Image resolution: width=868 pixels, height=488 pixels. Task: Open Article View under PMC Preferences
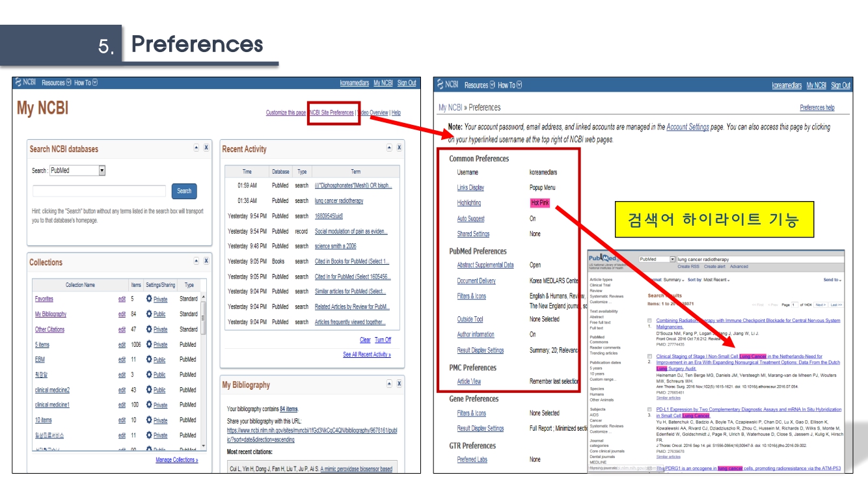click(x=469, y=381)
